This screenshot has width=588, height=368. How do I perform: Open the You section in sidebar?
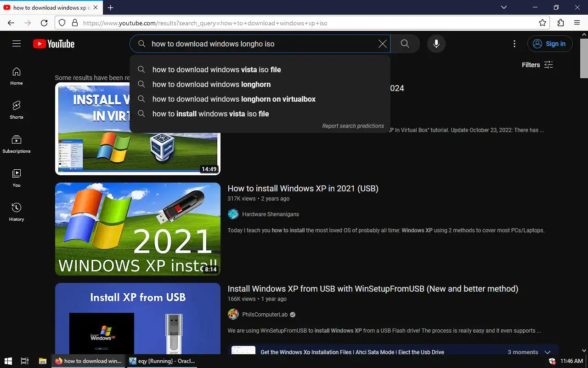(x=17, y=178)
